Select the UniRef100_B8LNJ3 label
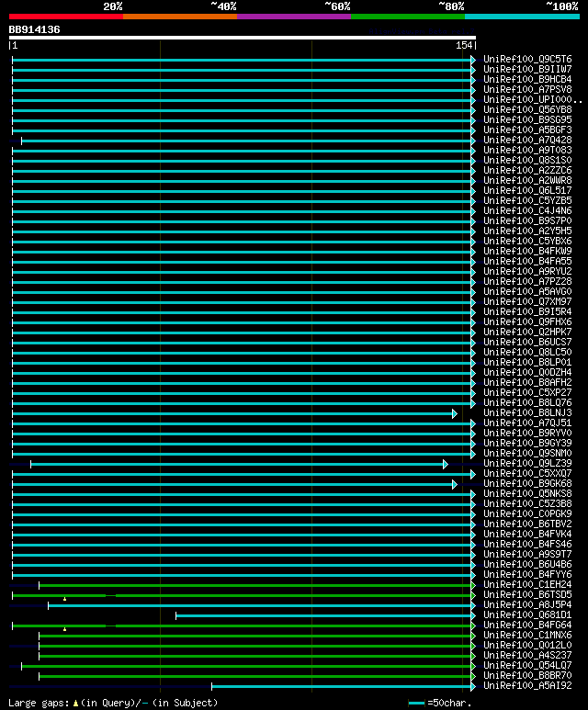The height and width of the screenshot is (710, 588). pos(527,413)
